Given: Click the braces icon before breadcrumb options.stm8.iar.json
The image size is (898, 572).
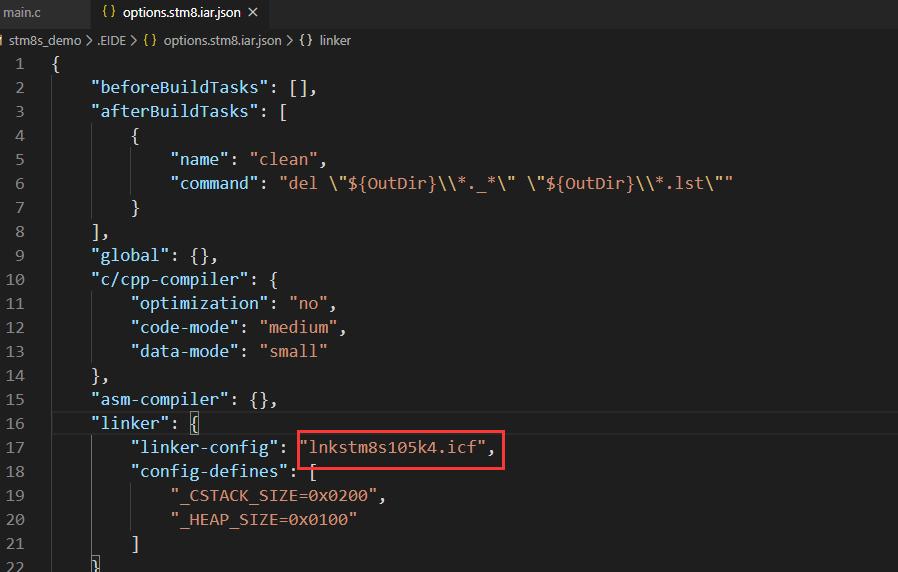Looking at the screenshot, I should (150, 41).
